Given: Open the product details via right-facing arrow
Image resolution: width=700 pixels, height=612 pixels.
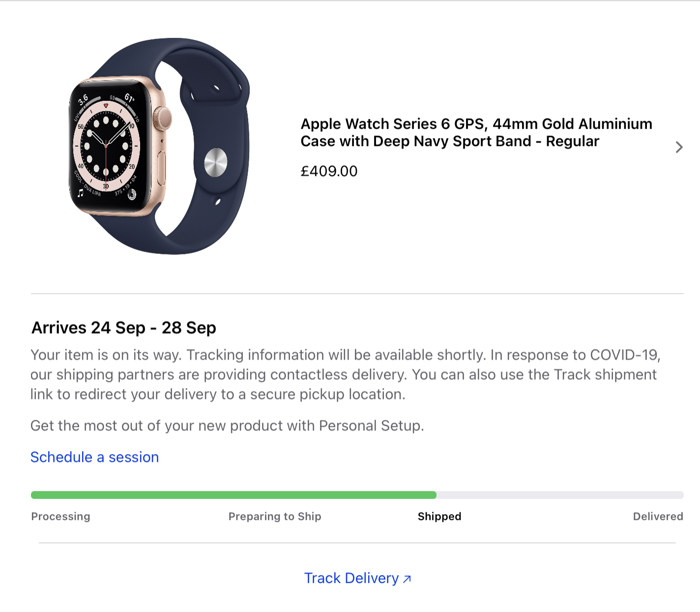Looking at the screenshot, I should (x=679, y=147).
